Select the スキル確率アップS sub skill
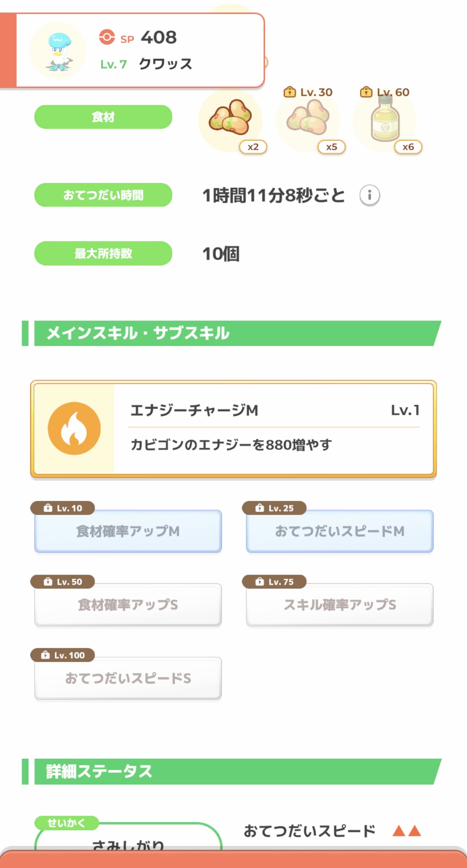Viewport: 467px width, 868px height. click(x=340, y=605)
